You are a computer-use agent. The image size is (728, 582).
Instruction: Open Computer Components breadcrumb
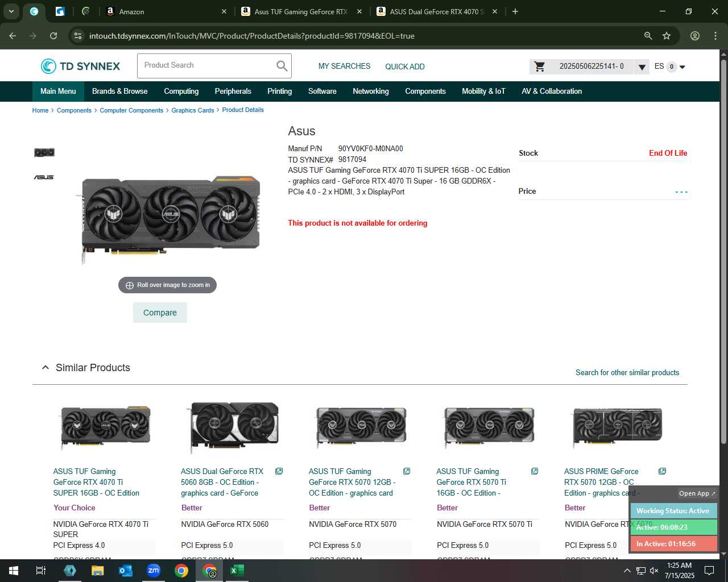[x=131, y=110]
